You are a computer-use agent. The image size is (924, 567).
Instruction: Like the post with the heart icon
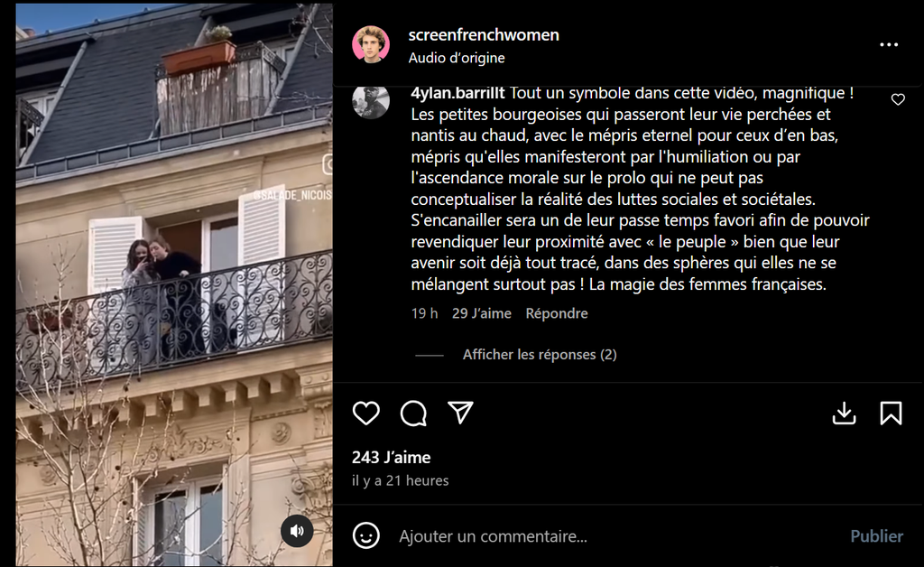pyautogui.click(x=366, y=414)
